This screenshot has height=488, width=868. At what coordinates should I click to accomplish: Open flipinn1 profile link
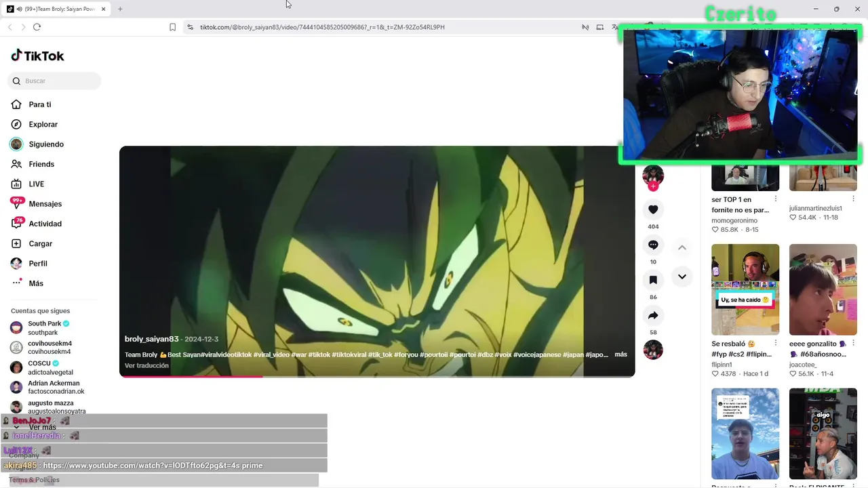tap(722, 365)
